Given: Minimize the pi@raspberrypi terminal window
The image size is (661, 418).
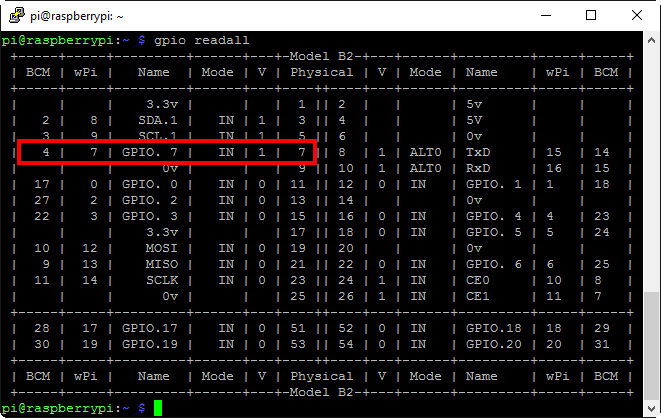Looking at the screenshot, I should click(546, 16).
